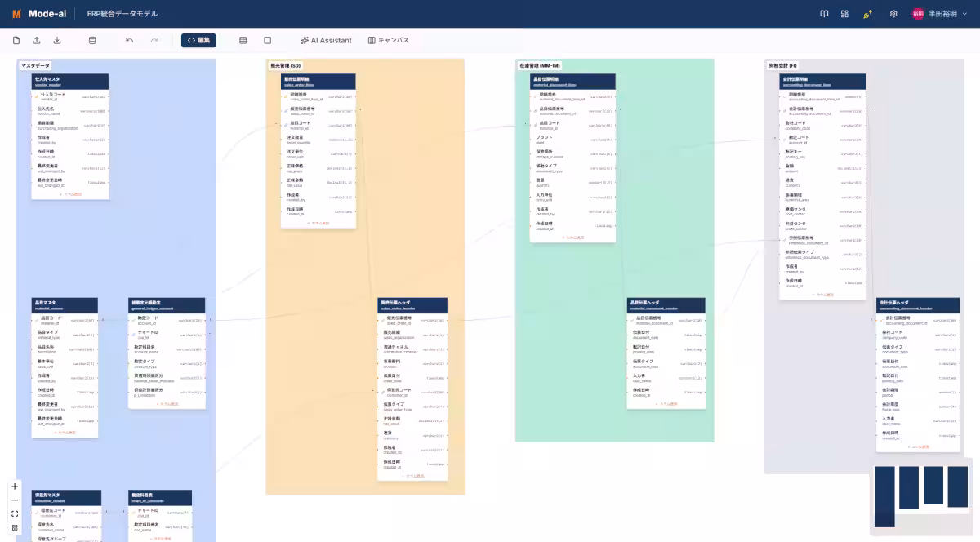
Task: Open the documentation book icon
Action: pyautogui.click(x=824, y=14)
